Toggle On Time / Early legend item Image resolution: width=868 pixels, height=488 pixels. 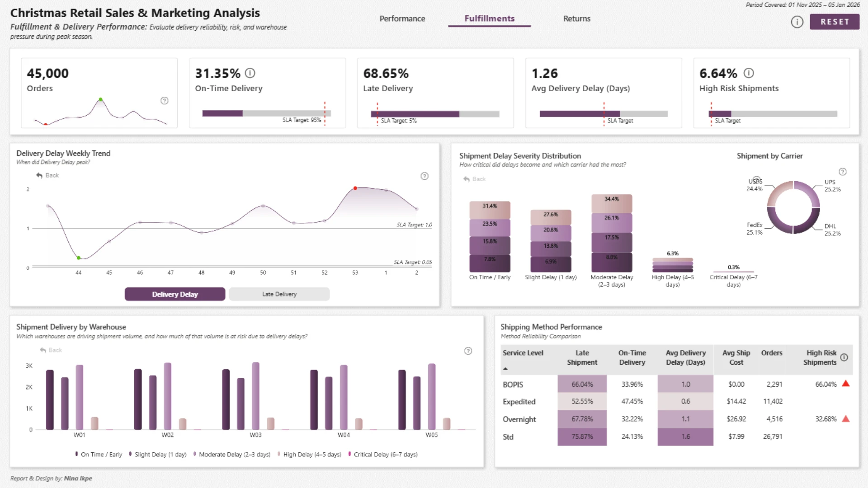pos(99,455)
